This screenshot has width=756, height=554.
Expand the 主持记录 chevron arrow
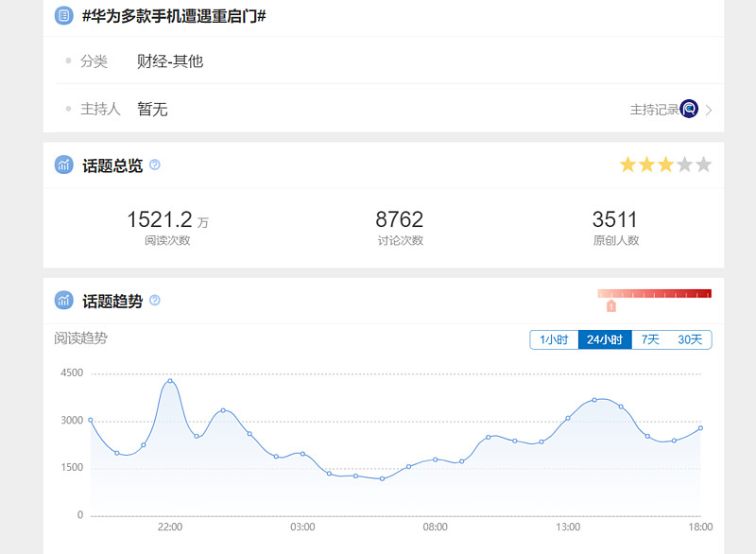[x=709, y=110]
